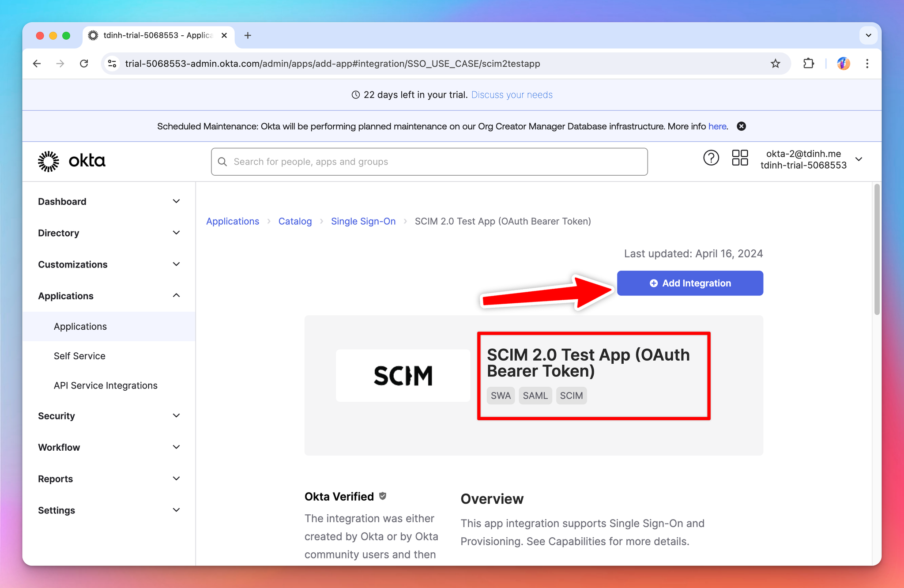Open Chrome's three-dot menu
904x588 pixels.
[867, 64]
